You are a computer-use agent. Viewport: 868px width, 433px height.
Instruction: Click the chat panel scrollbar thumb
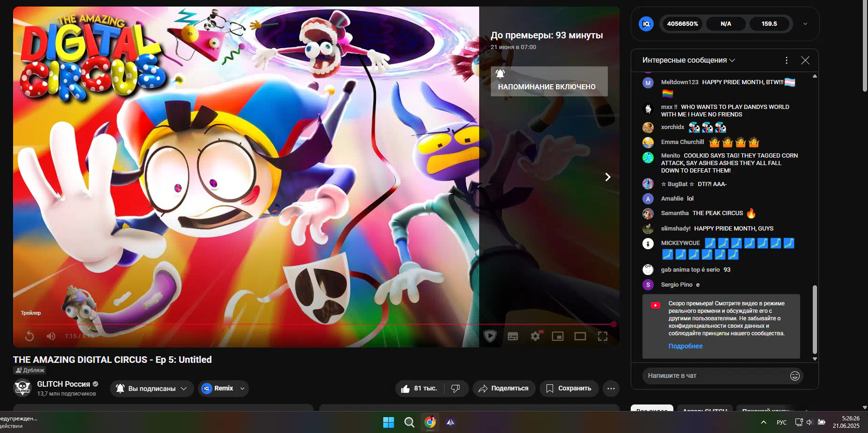(x=815, y=319)
